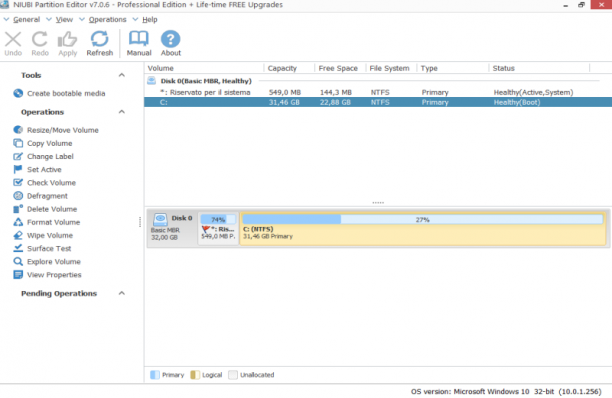612x398 pixels.
Task: Click the Undo toolbar icon
Action: click(13, 40)
